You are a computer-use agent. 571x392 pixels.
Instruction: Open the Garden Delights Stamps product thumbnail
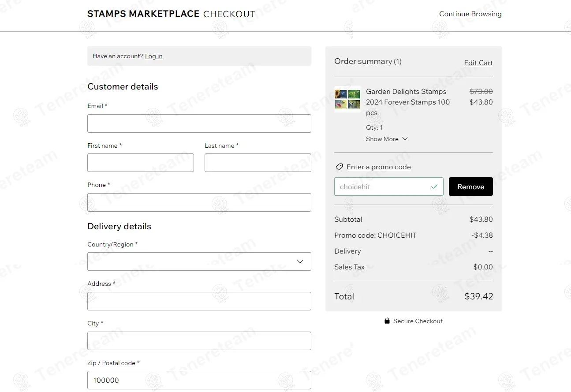tap(347, 99)
